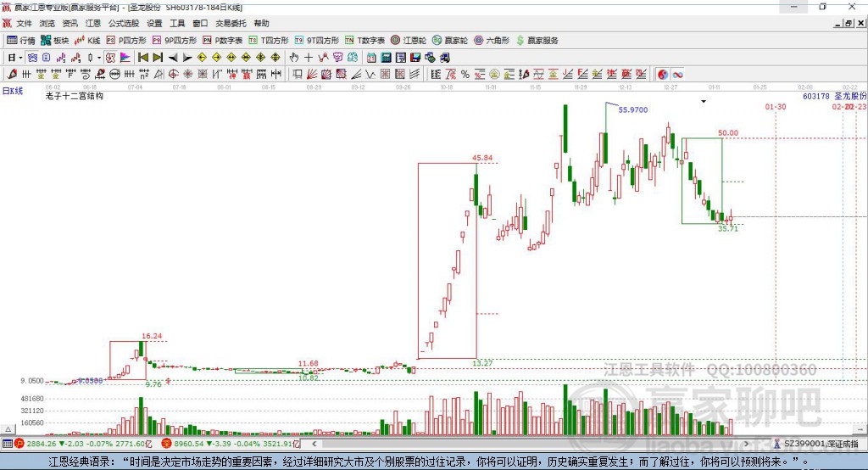
Task: Click the 老子十二宫结构 indicator label
Action: coord(75,97)
